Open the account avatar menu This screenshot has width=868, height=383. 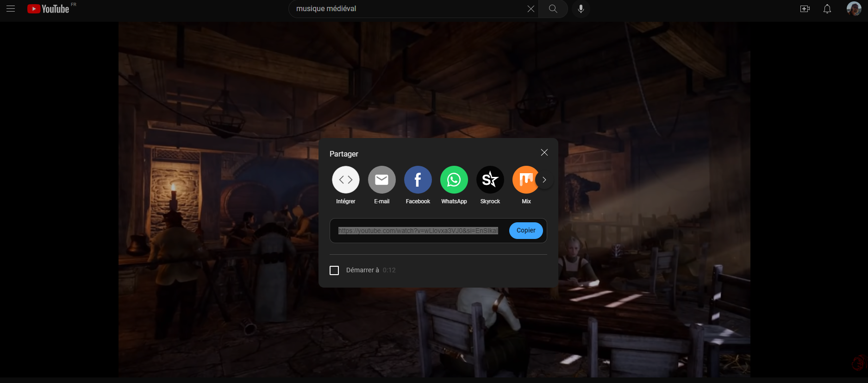coord(854,9)
